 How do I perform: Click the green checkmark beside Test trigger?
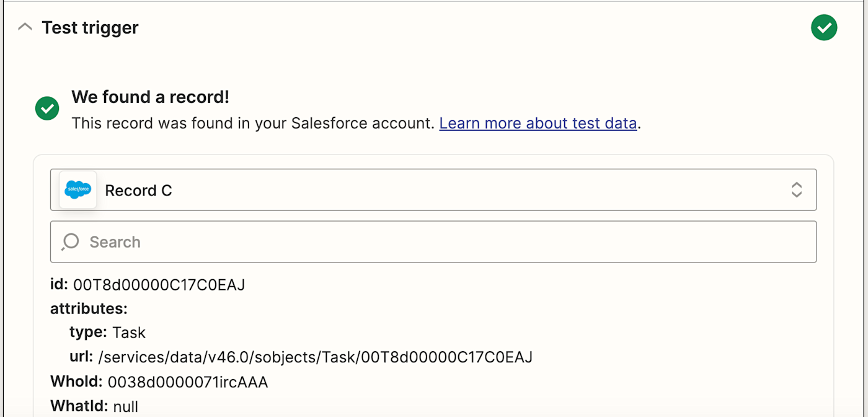(x=824, y=27)
